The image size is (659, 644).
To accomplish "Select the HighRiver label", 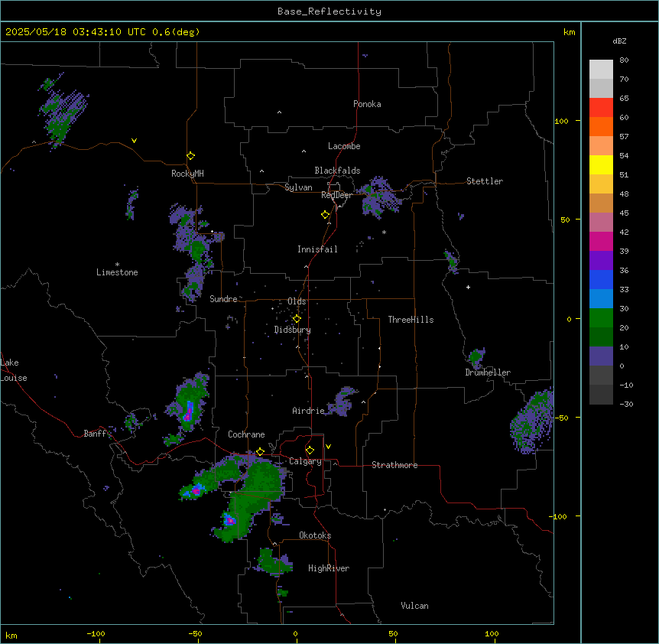I will (x=329, y=568).
